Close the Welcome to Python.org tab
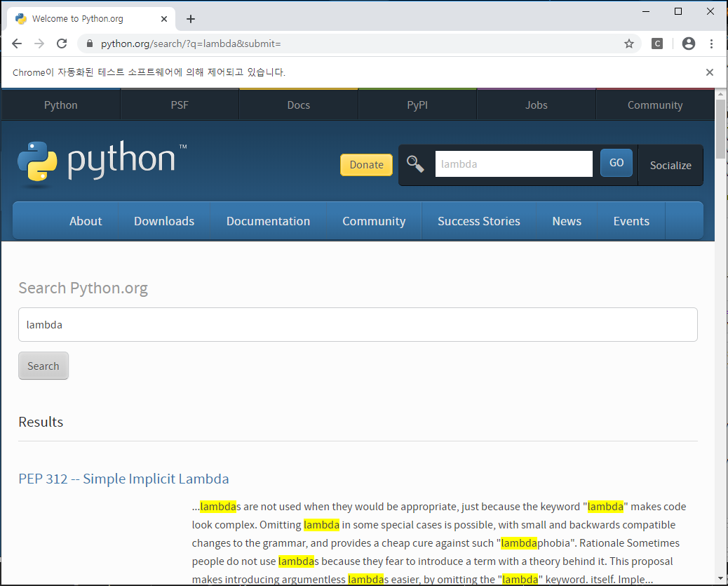728x586 pixels. [164, 19]
